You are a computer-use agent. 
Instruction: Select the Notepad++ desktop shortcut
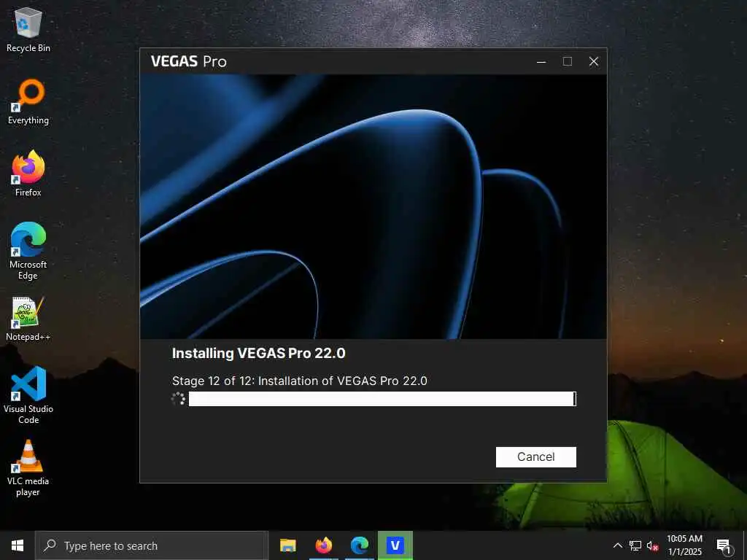point(28,319)
